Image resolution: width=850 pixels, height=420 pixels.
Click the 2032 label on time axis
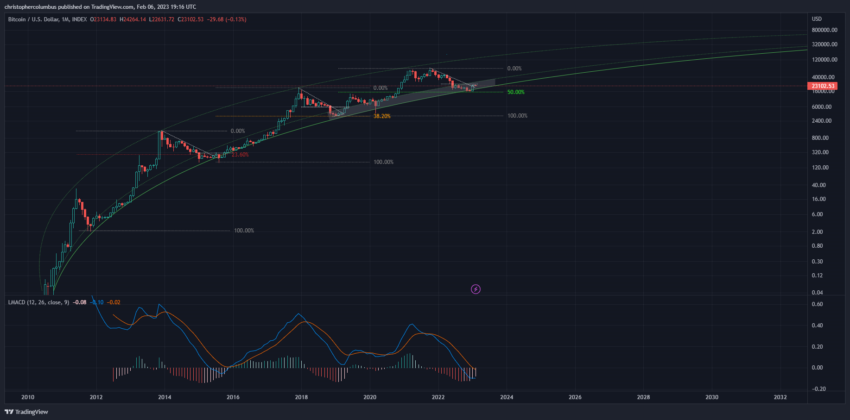(779, 397)
